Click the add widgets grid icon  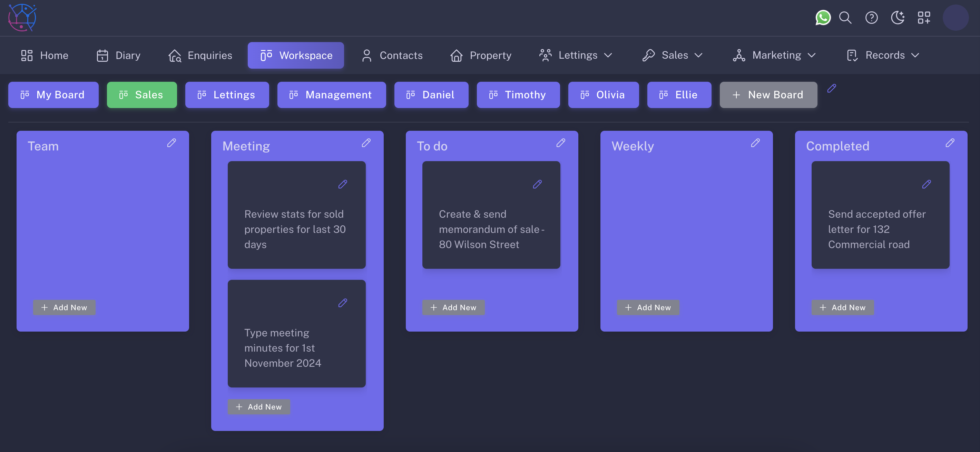pyautogui.click(x=924, y=18)
